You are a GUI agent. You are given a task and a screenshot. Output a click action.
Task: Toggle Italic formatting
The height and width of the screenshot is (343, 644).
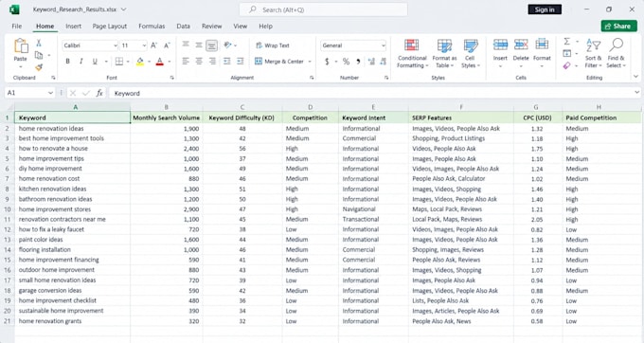(80, 62)
